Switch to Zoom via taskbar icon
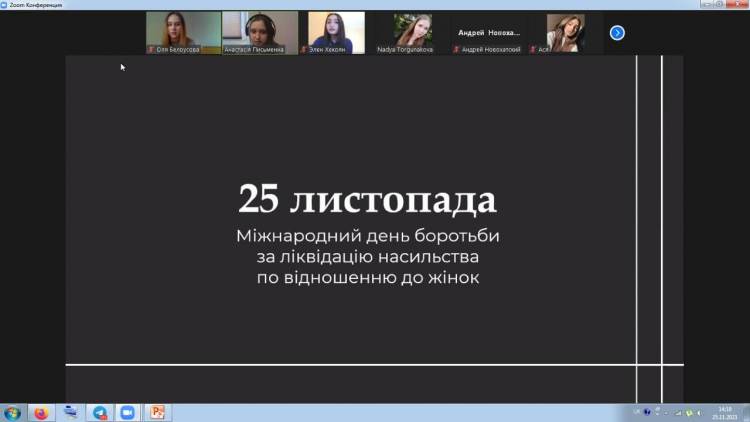Image resolution: width=750 pixels, height=422 pixels. [128, 412]
